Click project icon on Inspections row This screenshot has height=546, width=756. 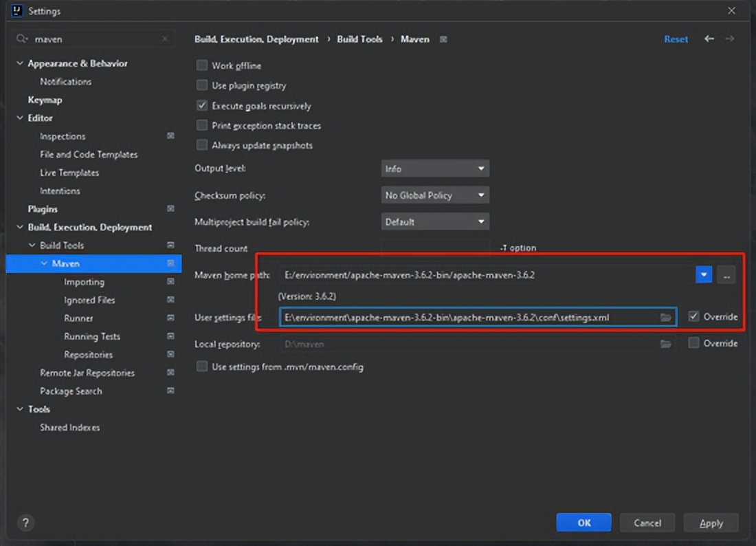(170, 136)
